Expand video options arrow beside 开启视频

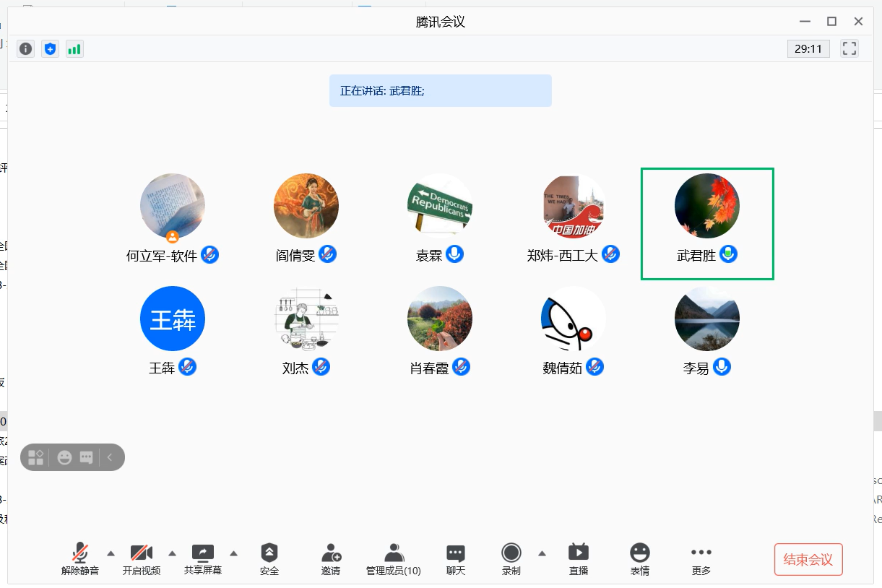[x=172, y=553]
